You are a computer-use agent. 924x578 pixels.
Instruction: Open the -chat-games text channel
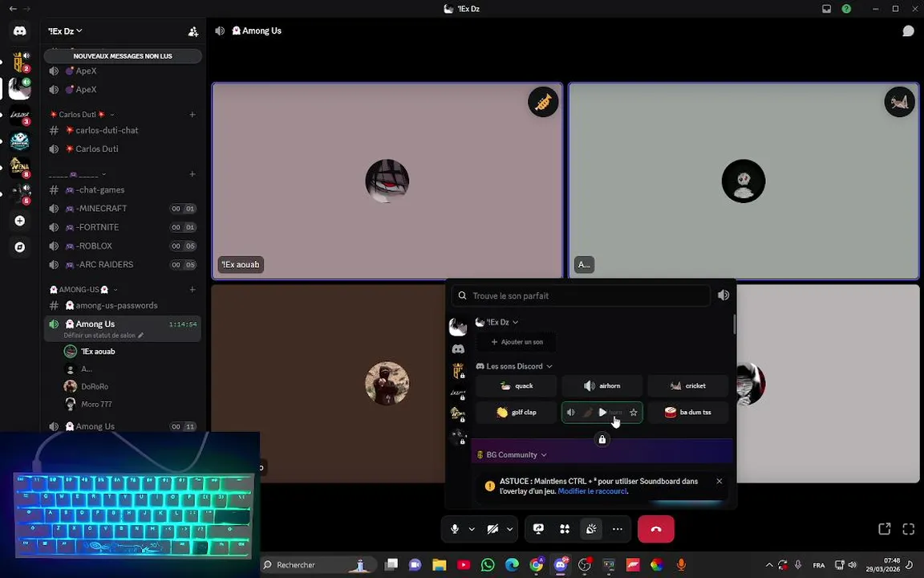click(123, 190)
